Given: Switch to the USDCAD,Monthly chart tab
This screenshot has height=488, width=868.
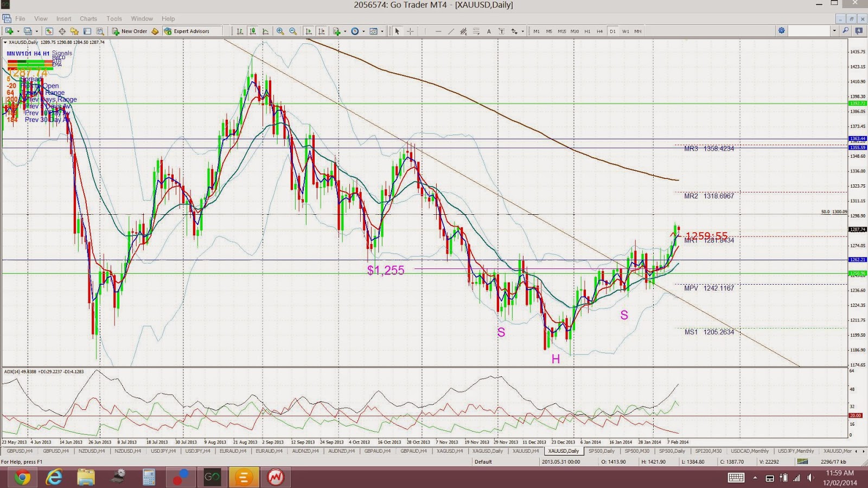Looking at the screenshot, I should tap(750, 451).
